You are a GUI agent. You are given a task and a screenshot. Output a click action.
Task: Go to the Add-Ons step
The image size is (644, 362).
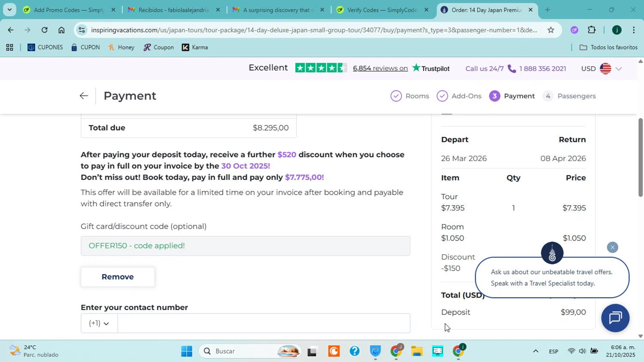click(459, 96)
